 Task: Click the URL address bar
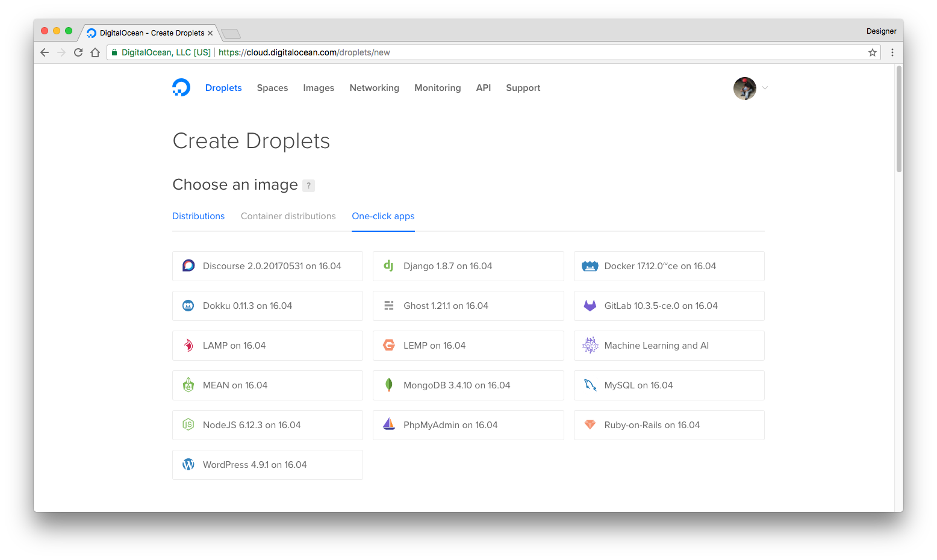[494, 52]
